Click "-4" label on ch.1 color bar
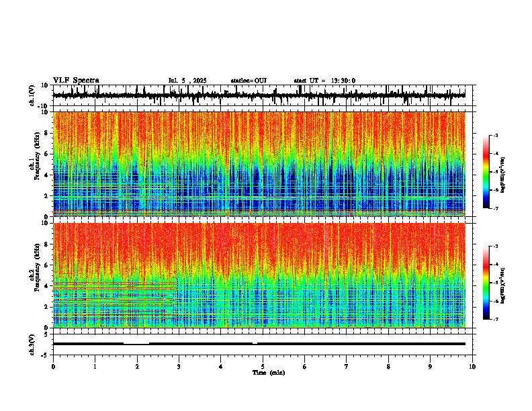The image size is (532, 411). coord(496,153)
